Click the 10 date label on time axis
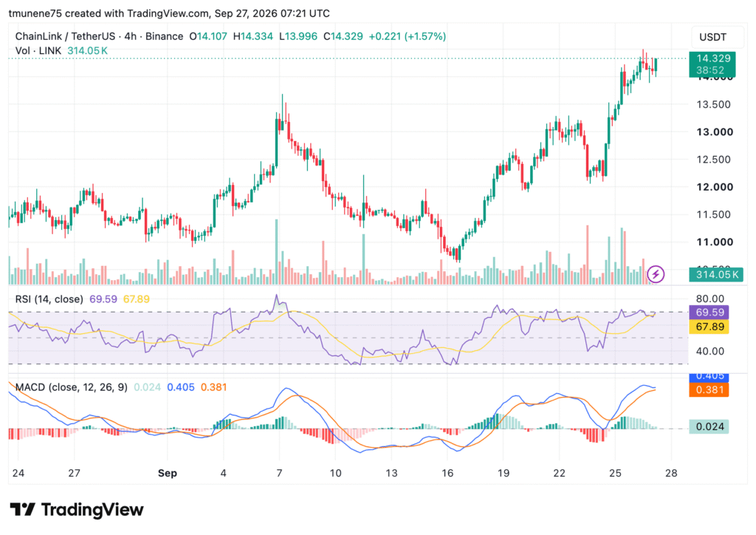 (336, 473)
